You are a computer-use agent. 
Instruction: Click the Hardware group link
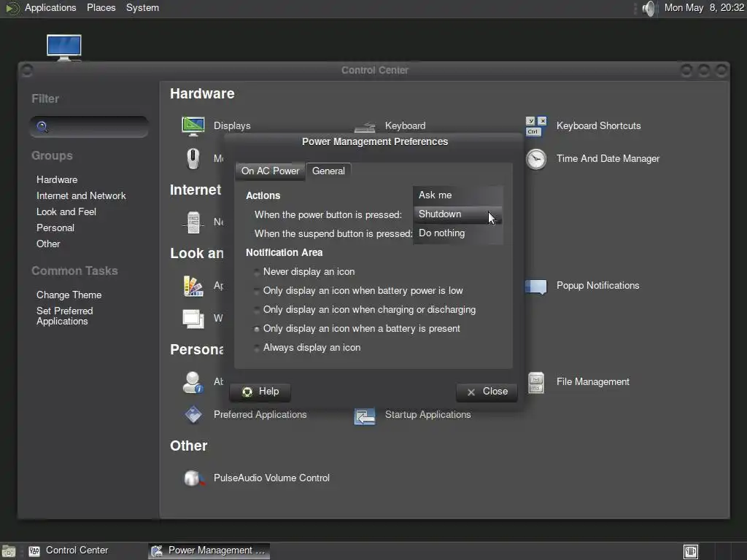click(x=57, y=180)
